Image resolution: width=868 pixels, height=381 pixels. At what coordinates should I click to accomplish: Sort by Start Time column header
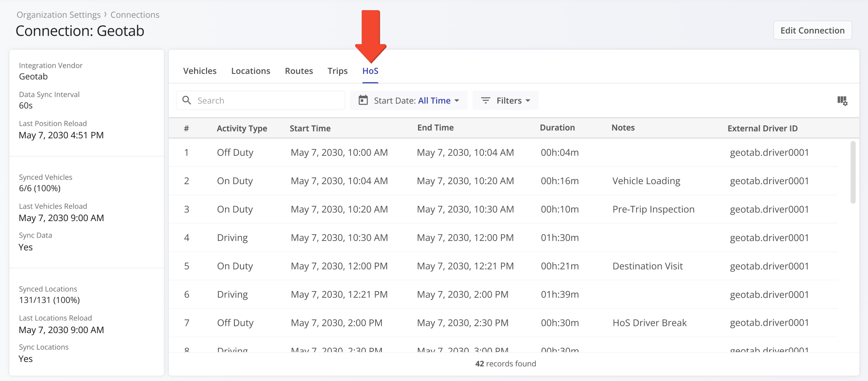coord(310,128)
